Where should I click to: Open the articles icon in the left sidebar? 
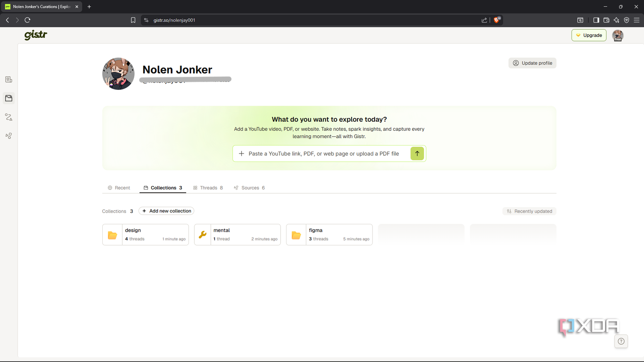tap(9, 79)
